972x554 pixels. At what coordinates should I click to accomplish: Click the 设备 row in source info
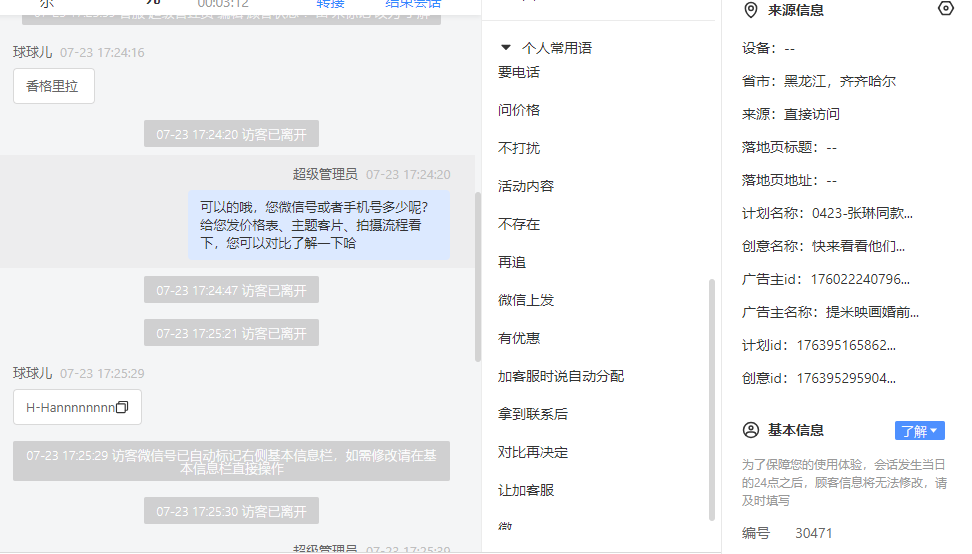[x=768, y=48]
